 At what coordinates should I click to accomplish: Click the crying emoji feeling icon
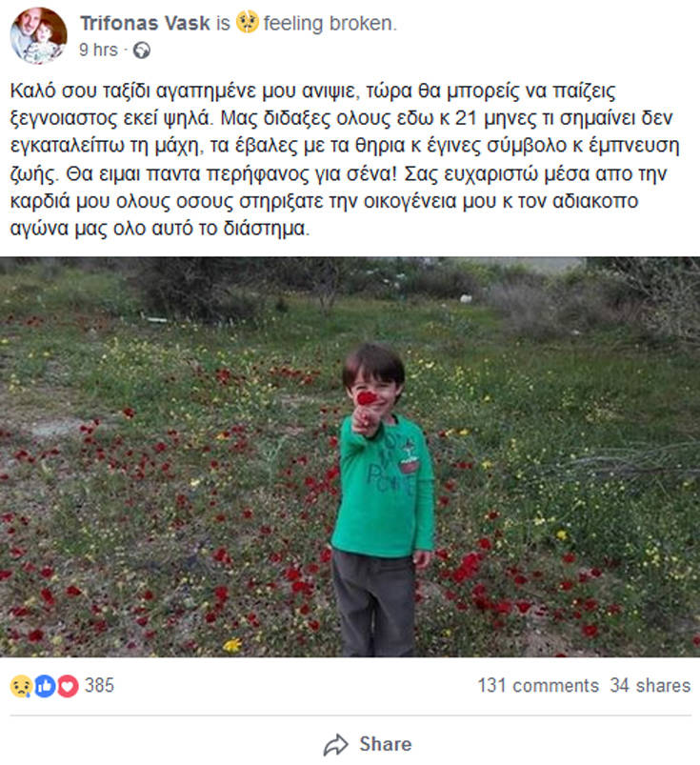[249, 23]
